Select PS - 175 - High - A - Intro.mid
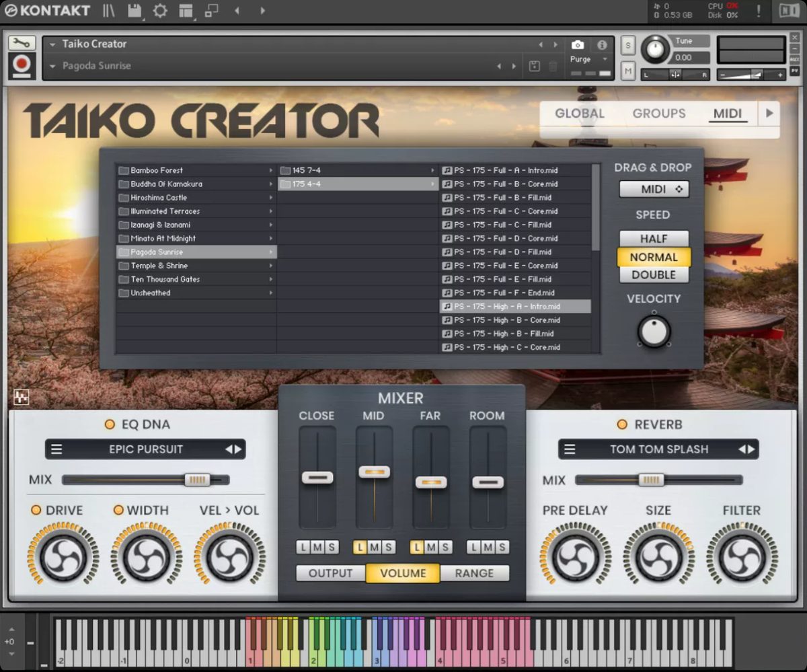The width and height of the screenshot is (807, 672). click(x=515, y=307)
